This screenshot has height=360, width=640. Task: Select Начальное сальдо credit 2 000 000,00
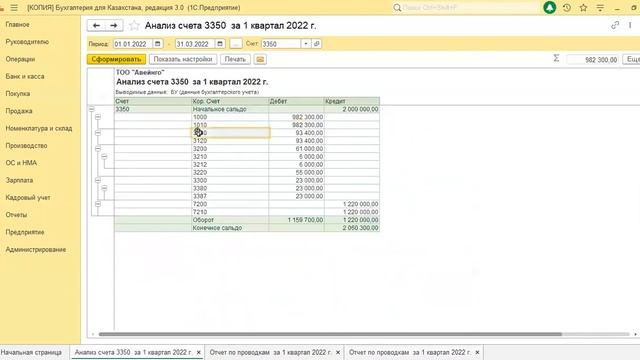pos(352,109)
